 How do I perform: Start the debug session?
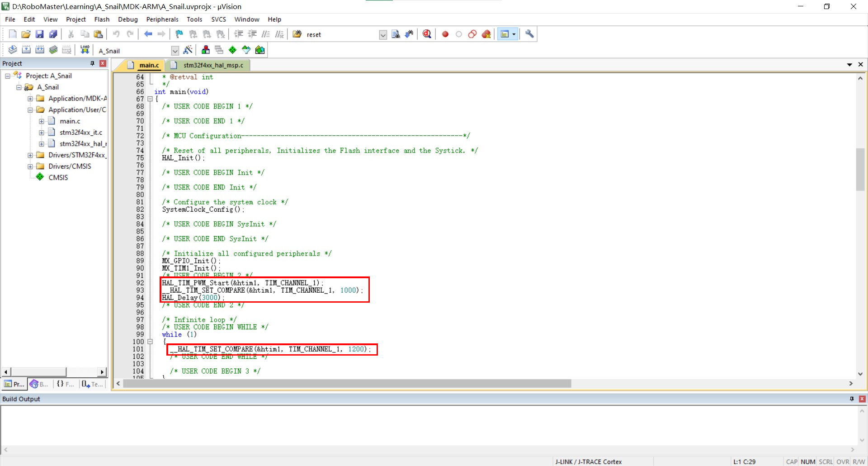(x=427, y=34)
